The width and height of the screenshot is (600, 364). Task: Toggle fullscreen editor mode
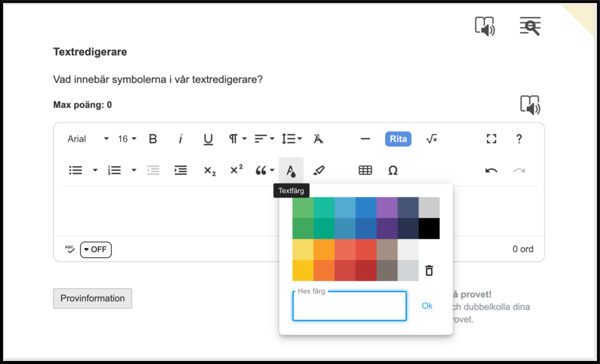pyautogui.click(x=491, y=139)
